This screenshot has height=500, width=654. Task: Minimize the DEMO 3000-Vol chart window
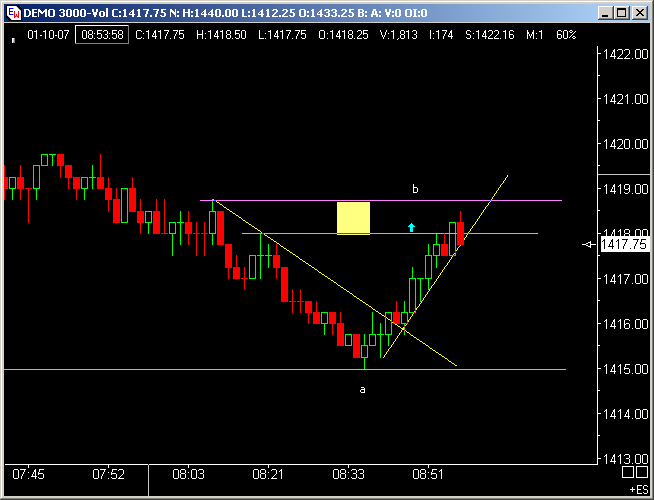tap(606, 13)
